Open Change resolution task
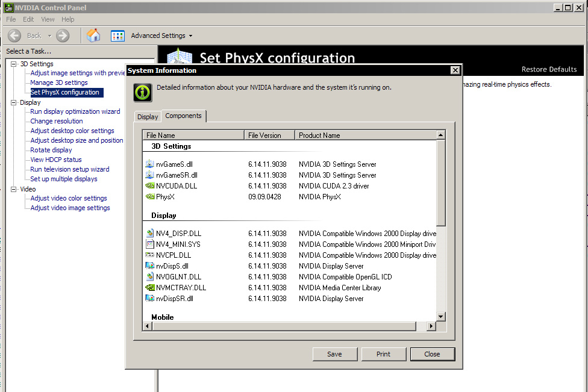 57,121
